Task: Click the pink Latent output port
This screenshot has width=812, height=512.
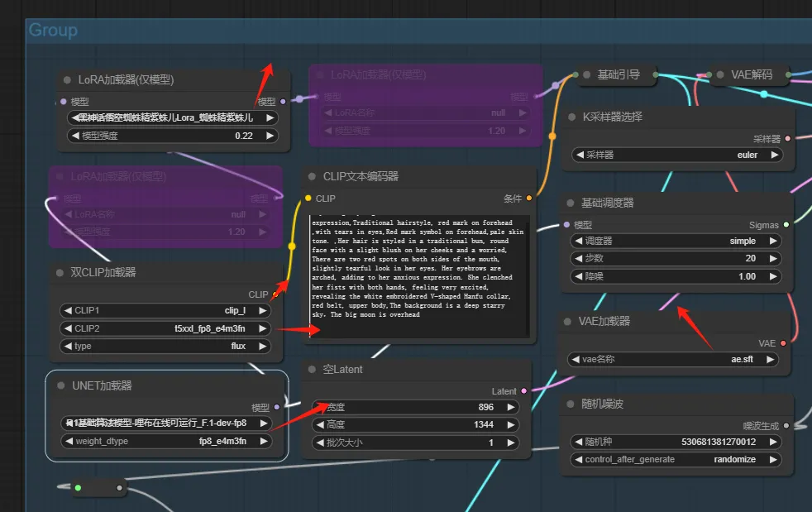Action: (x=523, y=391)
